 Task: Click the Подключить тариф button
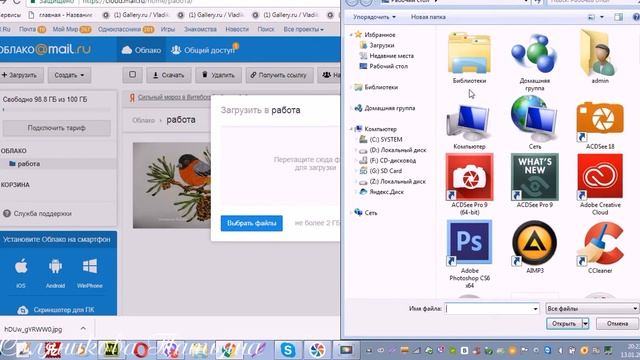point(56,128)
